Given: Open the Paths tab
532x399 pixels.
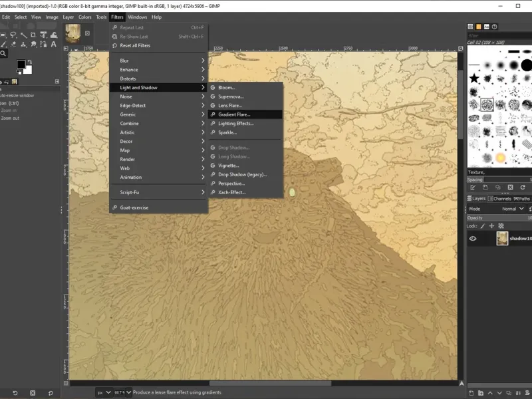Looking at the screenshot, I should pyautogui.click(x=523, y=199).
